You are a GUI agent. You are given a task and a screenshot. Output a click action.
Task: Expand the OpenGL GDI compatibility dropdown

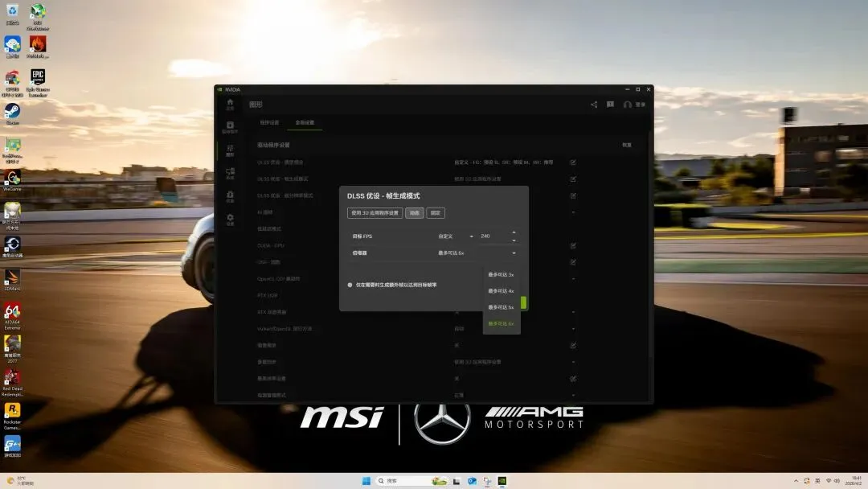pyautogui.click(x=573, y=278)
